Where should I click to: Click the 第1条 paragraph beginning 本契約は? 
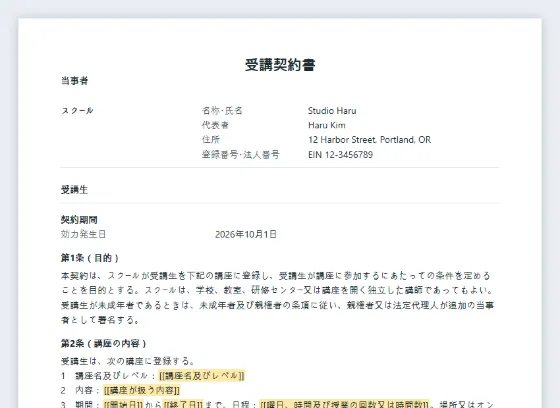[x=278, y=298]
